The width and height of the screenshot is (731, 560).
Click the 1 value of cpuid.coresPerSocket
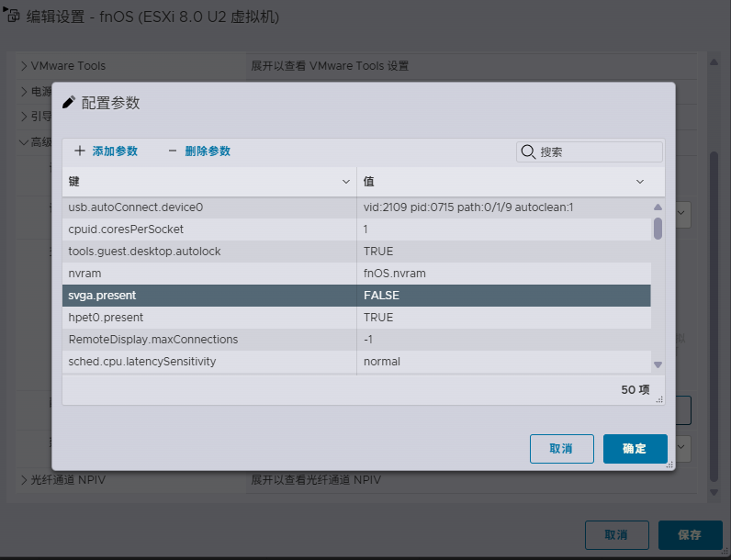pos(365,230)
